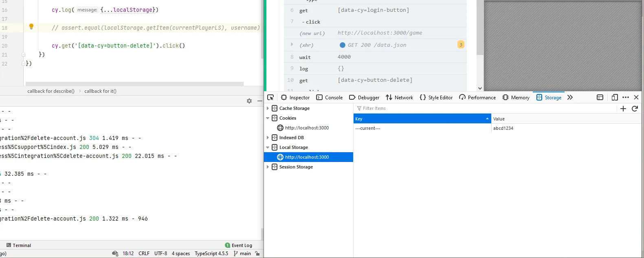Collapse the fold marker at line 22
This screenshot has width=644, height=258.
pos(24,63)
